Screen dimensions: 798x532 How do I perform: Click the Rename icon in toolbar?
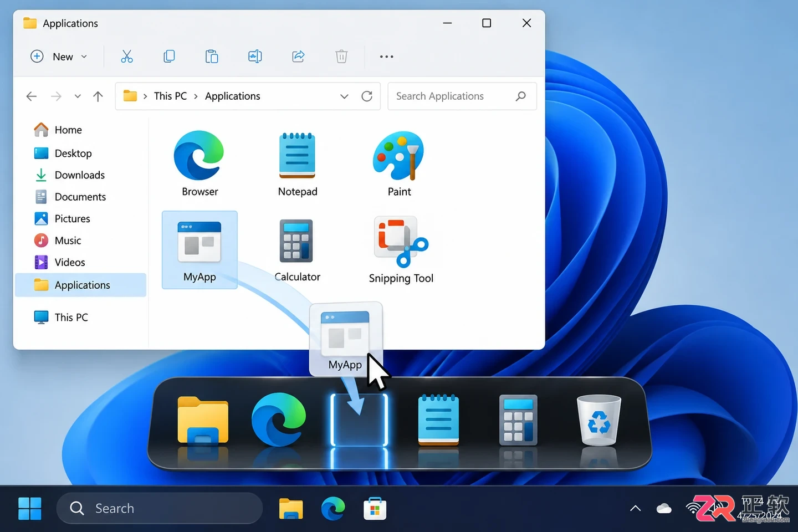coord(255,56)
